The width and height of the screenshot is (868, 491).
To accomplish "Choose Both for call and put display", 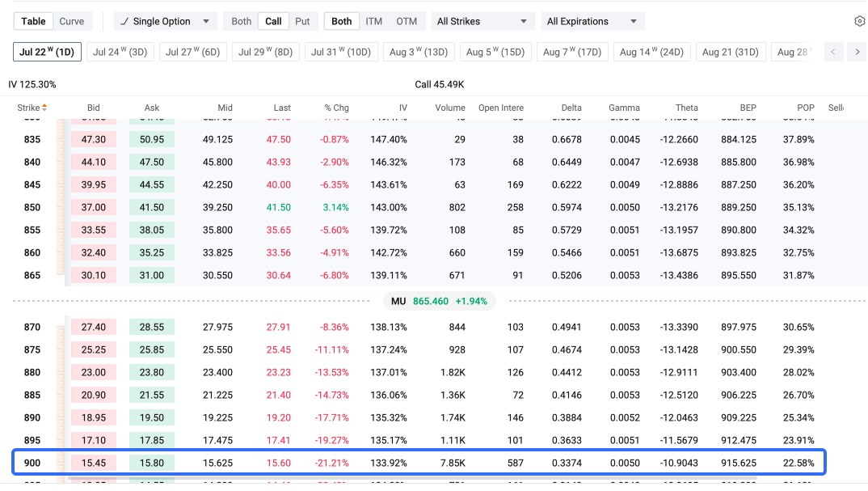I will click(241, 22).
